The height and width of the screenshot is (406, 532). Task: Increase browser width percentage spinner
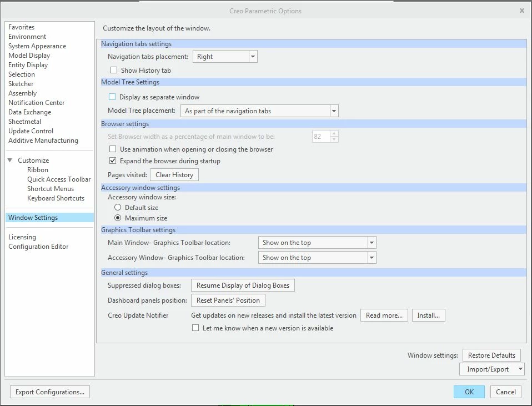pyautogui.click(x=334, y=133)
